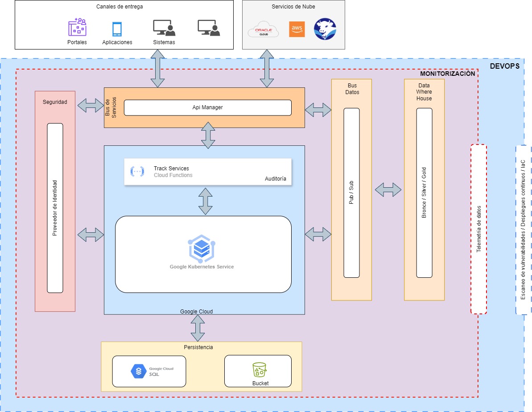The width and height of the screenshot is (532, 412).
Task: Click the Aplicaciones label
Action: coord(117,42)
